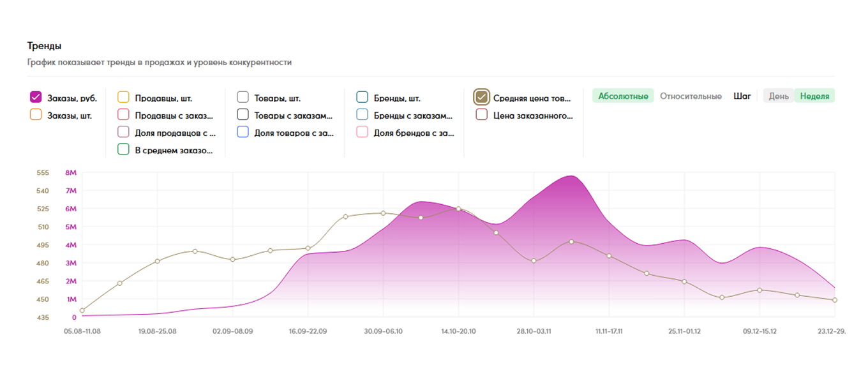868x374 pixels.
Task: Turn on the «Бренды, шт.» checkbox
Action: (363, 98)
